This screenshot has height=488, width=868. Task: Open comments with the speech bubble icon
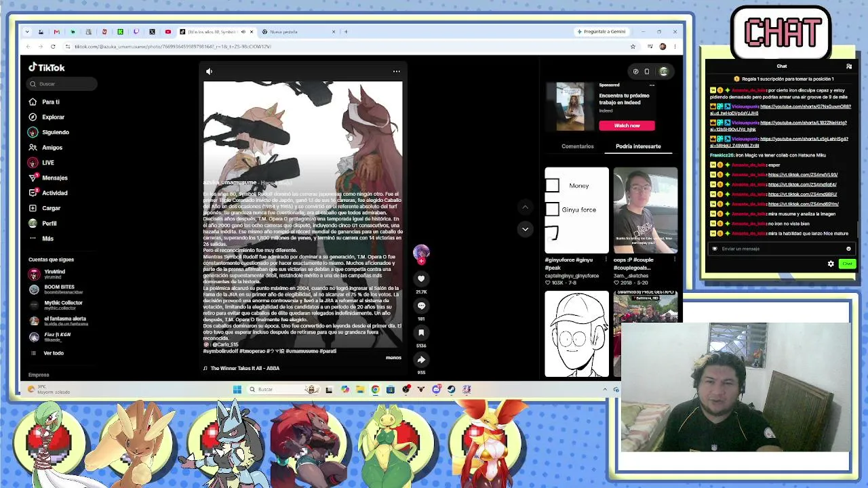(x=421, y=306)
